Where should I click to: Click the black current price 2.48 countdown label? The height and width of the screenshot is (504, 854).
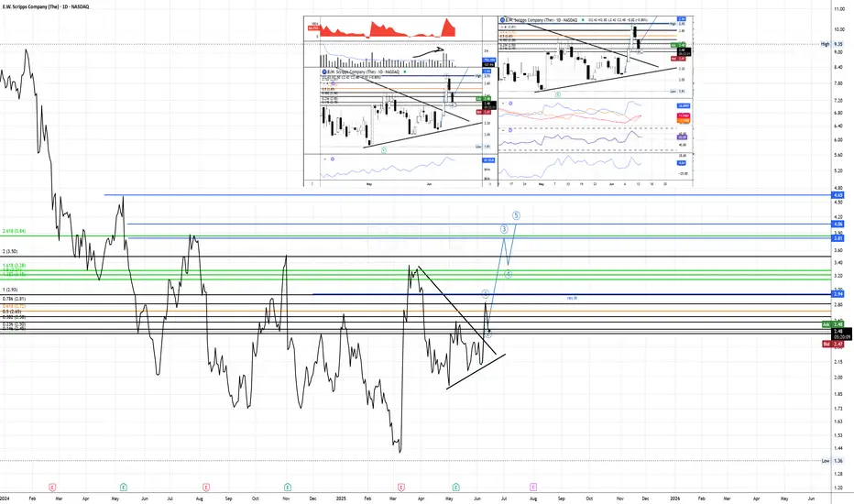click(841, 334)
